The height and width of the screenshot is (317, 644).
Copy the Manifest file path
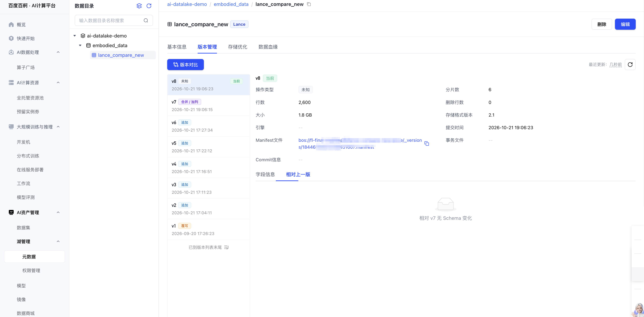click(x=427, y=144)
